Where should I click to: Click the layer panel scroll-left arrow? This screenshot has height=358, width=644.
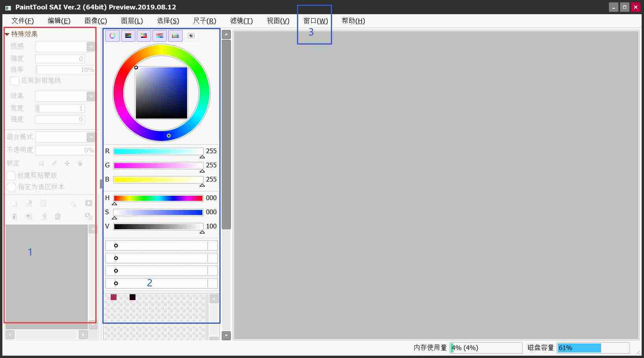[10, 335]
